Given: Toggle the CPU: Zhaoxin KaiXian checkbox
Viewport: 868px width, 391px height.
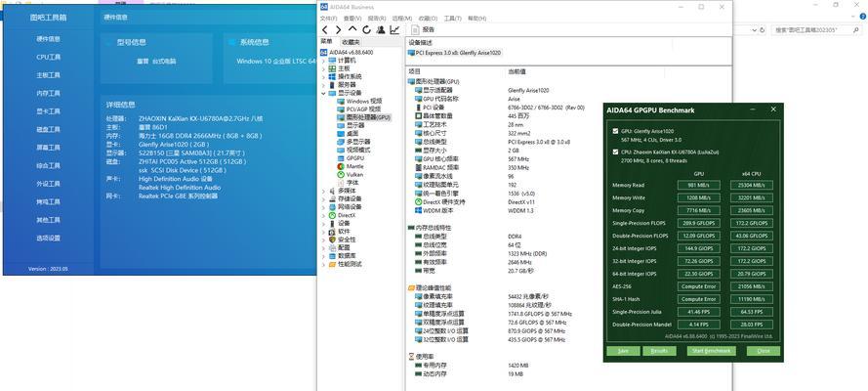Looking at the screenshot, I should click(x=616, y=152).
